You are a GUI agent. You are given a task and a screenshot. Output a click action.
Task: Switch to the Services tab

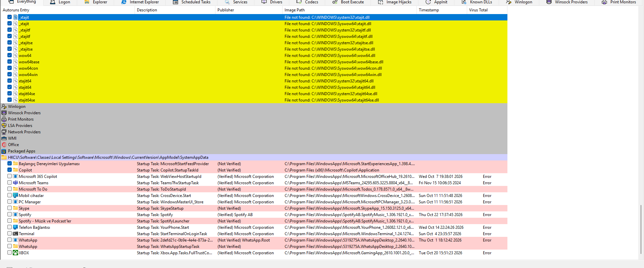pos(236,2)
